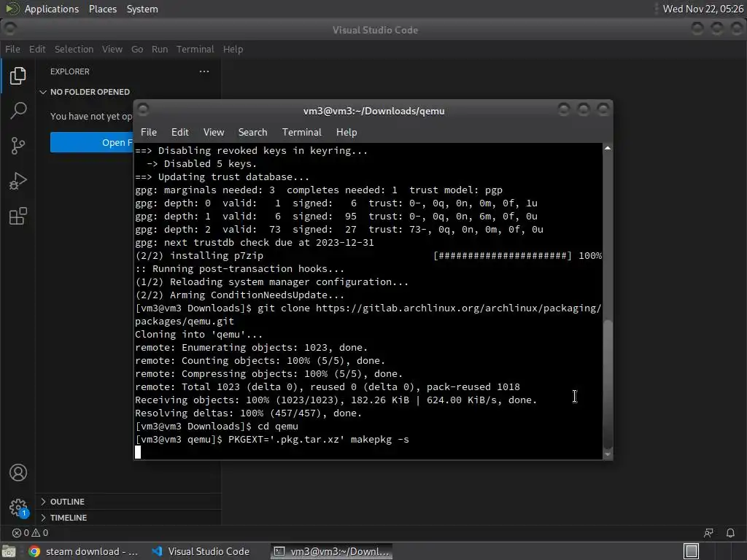
Task: Open VS Code notifications bell
Action: pos(730,533)
